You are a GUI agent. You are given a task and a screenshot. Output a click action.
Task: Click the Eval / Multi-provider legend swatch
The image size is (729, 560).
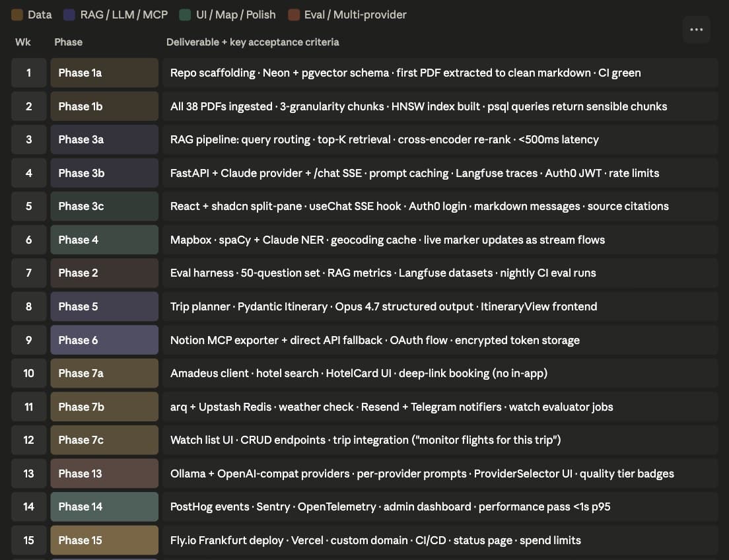coord(293,15)
